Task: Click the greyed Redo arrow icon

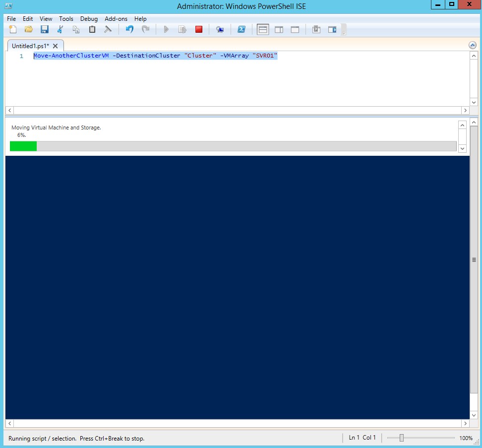Action: pos(145,29)
